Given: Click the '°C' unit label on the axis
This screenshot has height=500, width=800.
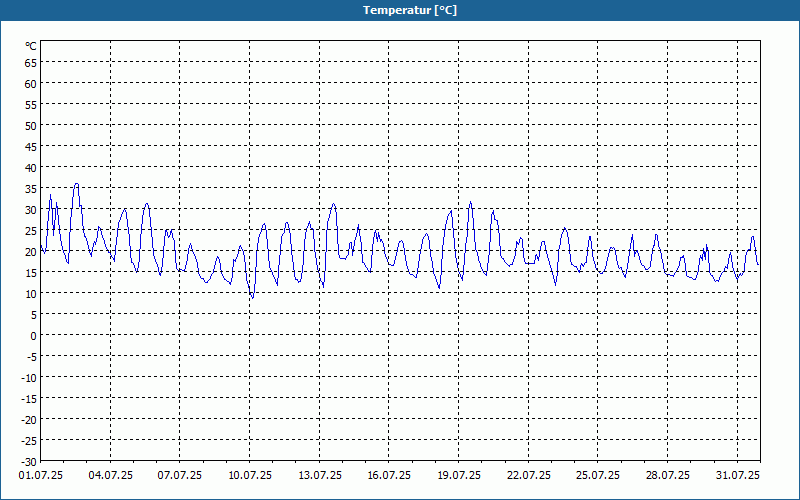Looking at the screenshot, I should (31, 46).
